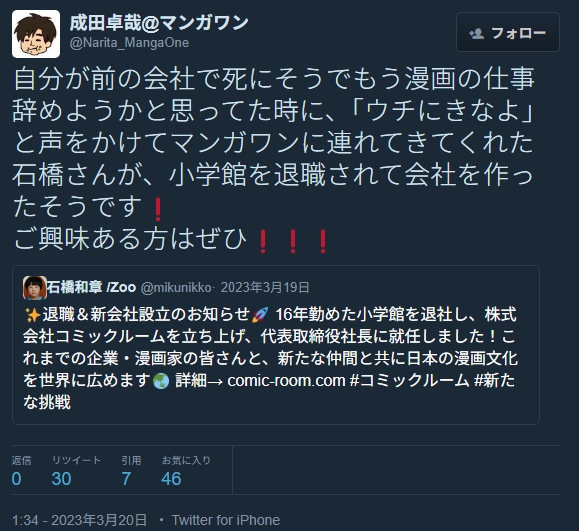Open 石橋和章's small avatar in quoted tweet
This screenshot has height=531, width=579.
[35, 288]
